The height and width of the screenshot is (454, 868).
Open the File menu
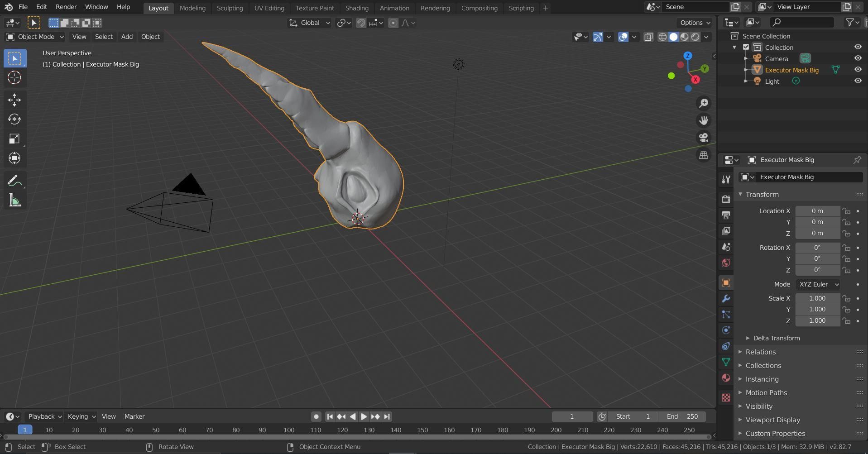pyautogui.click(x=23, y=7)
